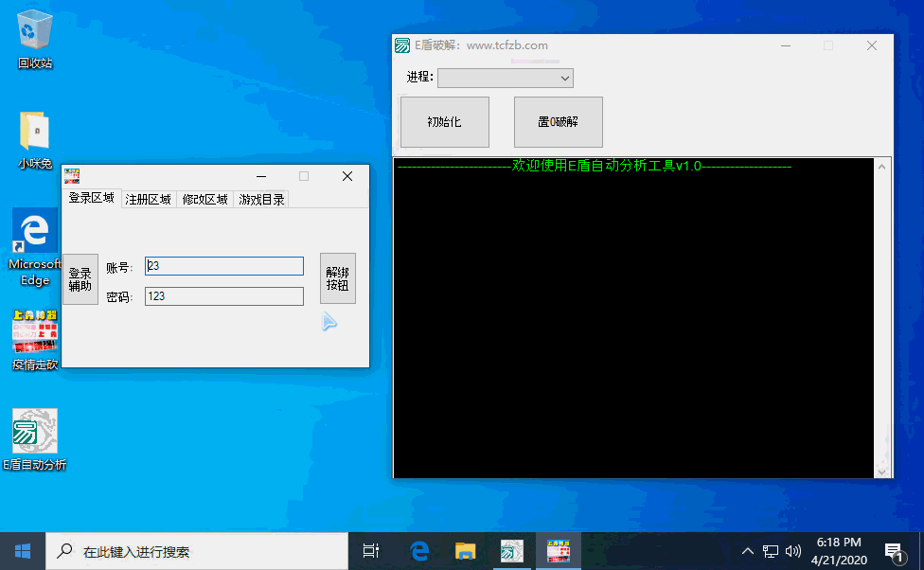Click the black log output area

pyautogui.click(x=633, y=318)
